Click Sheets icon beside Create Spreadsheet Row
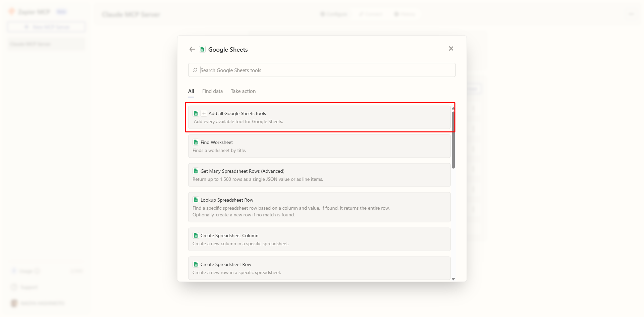 coord(196,264)
